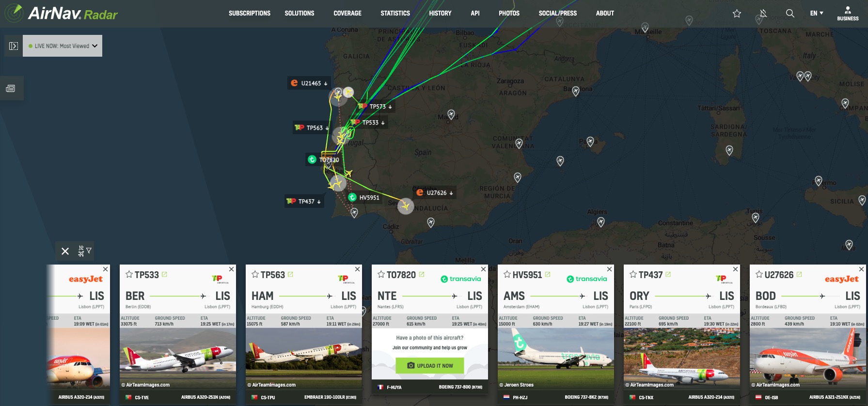Screen dimensions: 868x406
Task: Close the HV5951 flight card
Action: (609, 269)
